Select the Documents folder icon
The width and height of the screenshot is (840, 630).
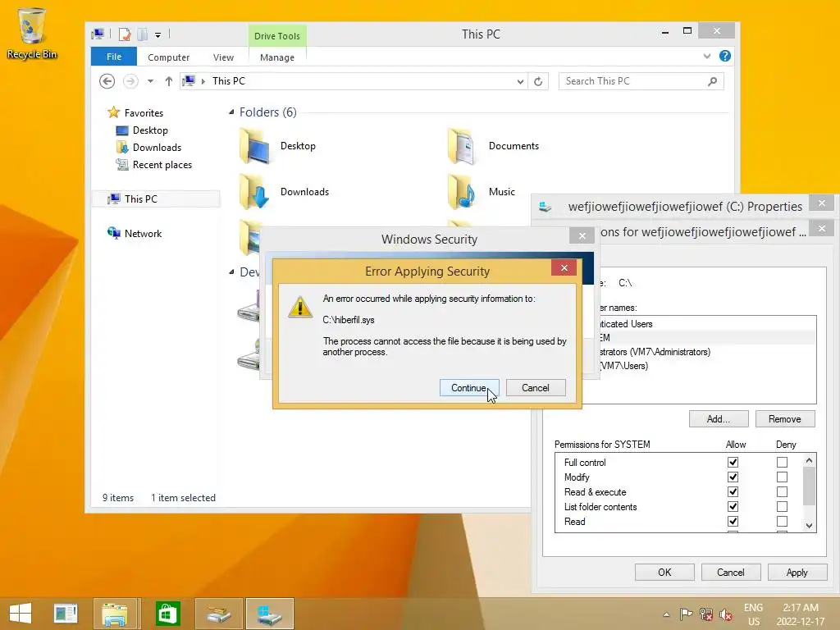tap(462, 146)
